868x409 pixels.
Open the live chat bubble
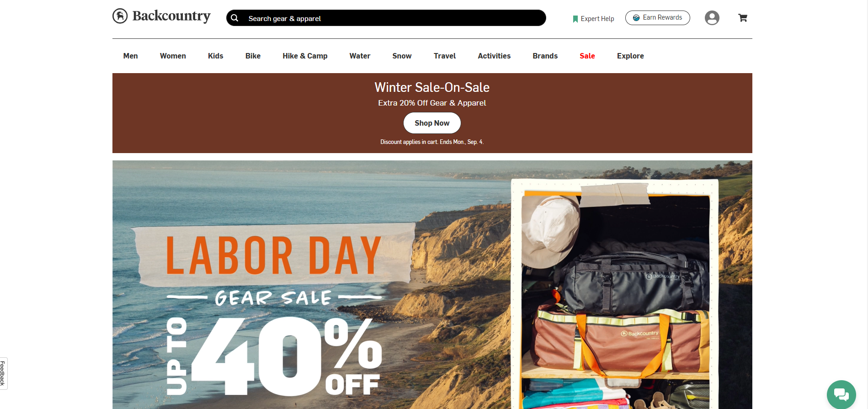841,394
